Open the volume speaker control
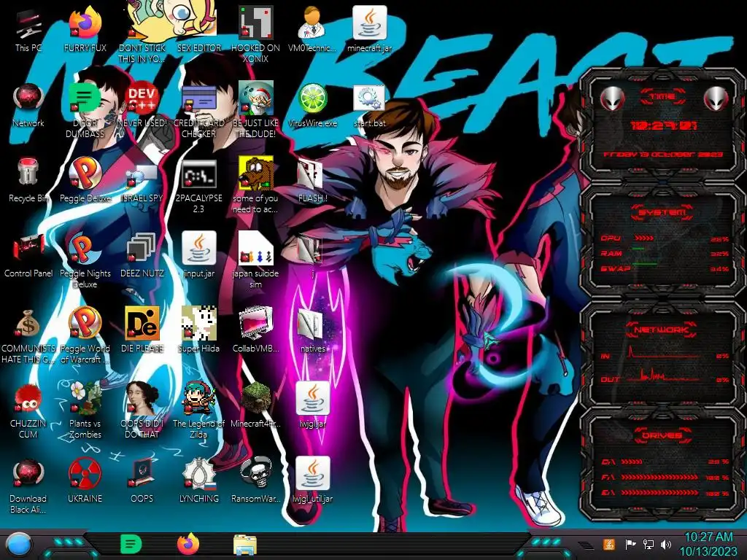Viewport: 747px width, 560px height. click(666, 544)
